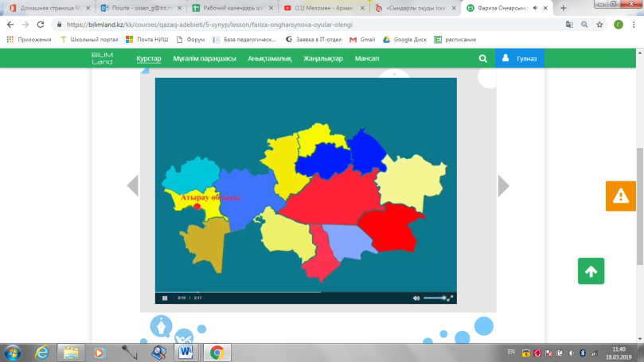Mute the video player sound
The height and width of the screenshot is (362, 644).
coord(416,298)
